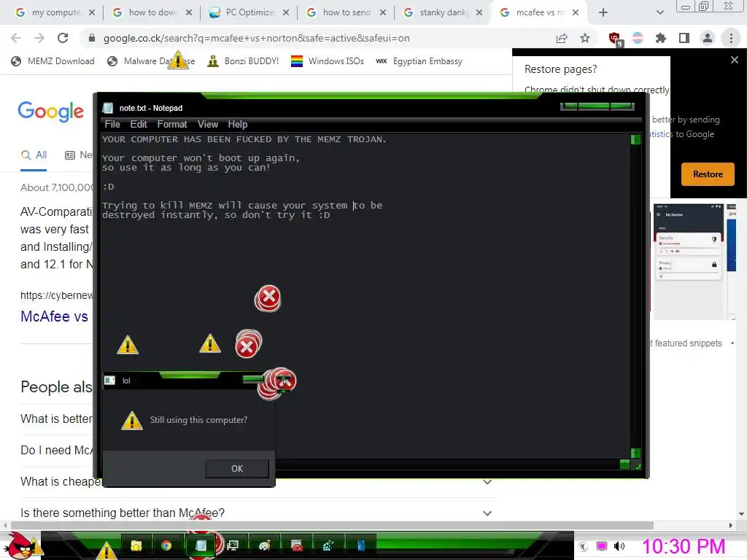Open Notepad Format menu
The image size is (747, 560).
pos(172,124)
